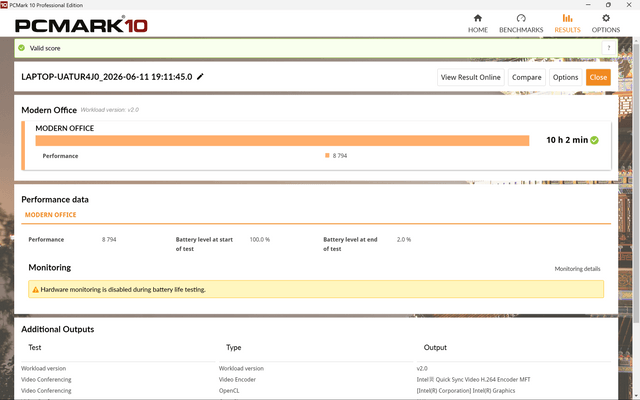Click the green Valid score checkmark icon
The image size is (640, 400).
click(22, 48)
